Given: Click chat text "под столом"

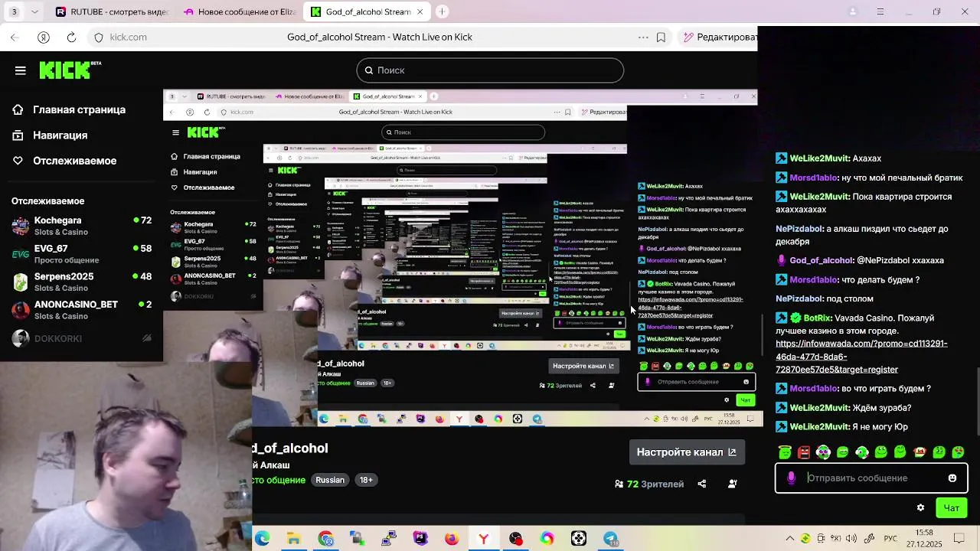Looking at the screenshot, I should tap(850, 298).
